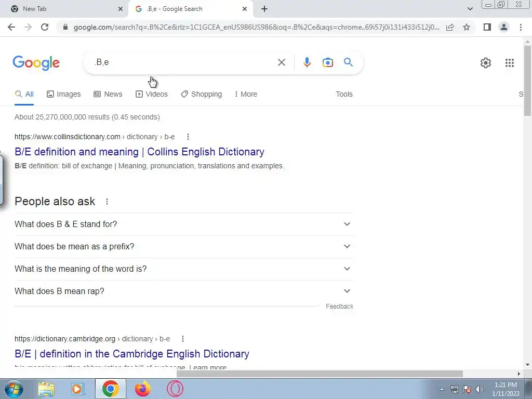This screenshot has width=532, height=399.
Task: Open About for People also ask
Action: tap(107, 202)
